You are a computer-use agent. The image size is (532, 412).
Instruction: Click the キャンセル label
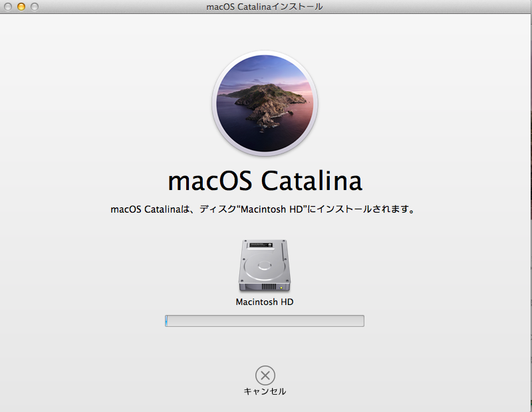[x=265, y=391]
